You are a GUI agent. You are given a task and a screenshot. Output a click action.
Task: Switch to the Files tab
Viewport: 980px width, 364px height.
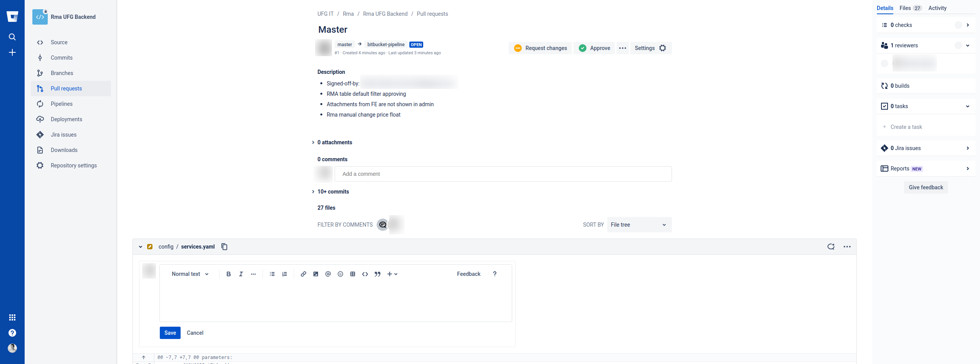905,8
